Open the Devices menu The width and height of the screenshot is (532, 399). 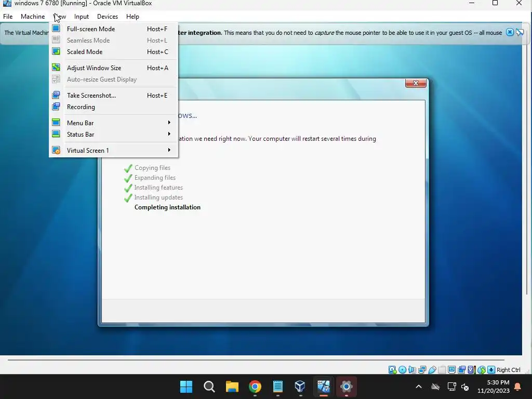(x=107, y=16)
